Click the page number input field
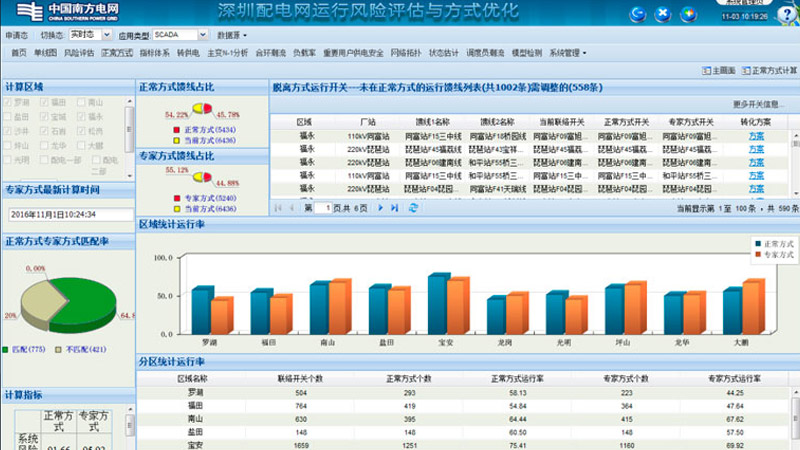The image size is (800, 450). [324, 208]
